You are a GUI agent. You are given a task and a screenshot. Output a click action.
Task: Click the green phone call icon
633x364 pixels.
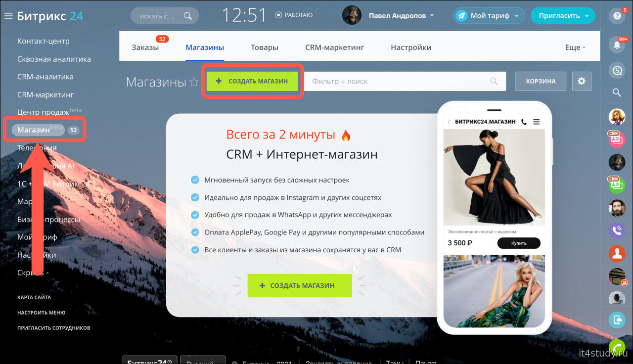tap(617, 348)
